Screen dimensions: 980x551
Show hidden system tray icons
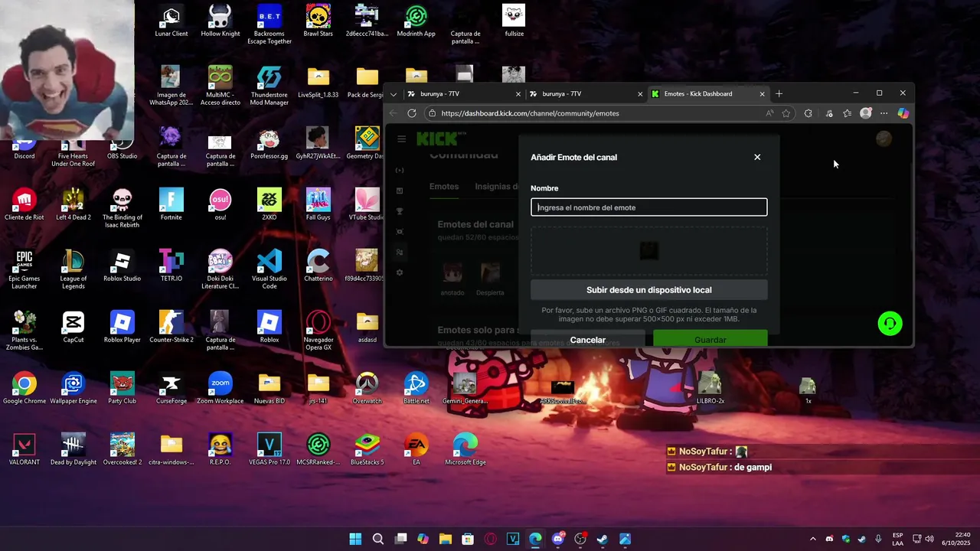point(812,539)
